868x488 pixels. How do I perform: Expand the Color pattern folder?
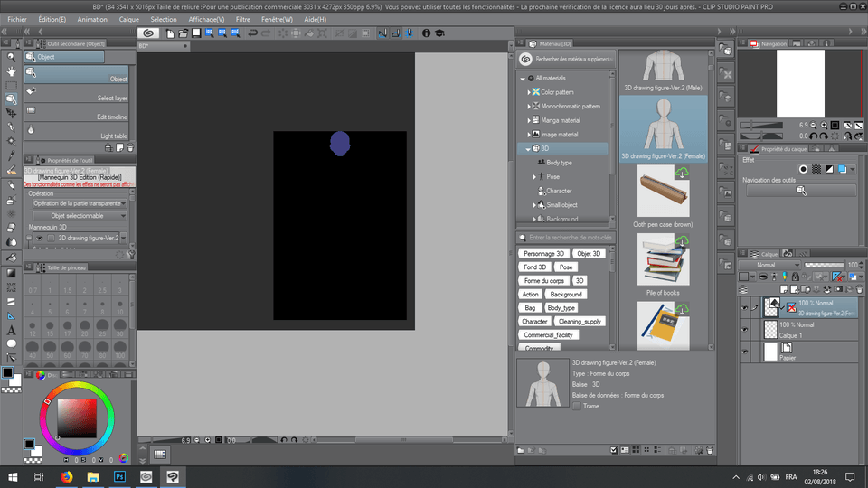point(529,92)
